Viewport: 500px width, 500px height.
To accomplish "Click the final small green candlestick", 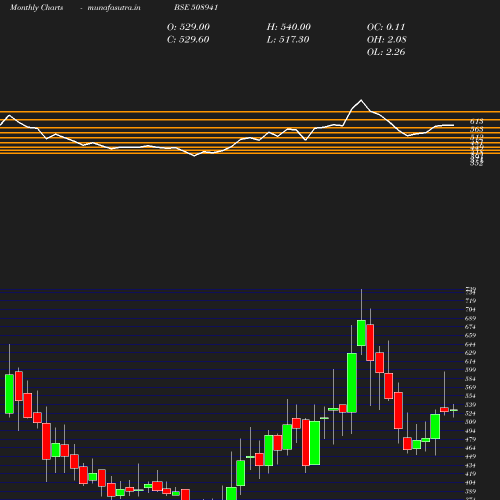I will click(x=454, y=410).
